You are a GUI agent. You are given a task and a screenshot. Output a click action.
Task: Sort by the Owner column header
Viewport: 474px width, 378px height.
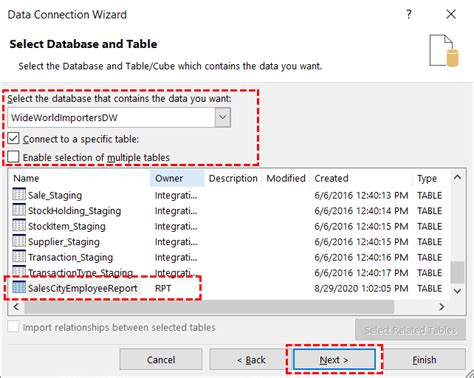[x=177, y=178]
